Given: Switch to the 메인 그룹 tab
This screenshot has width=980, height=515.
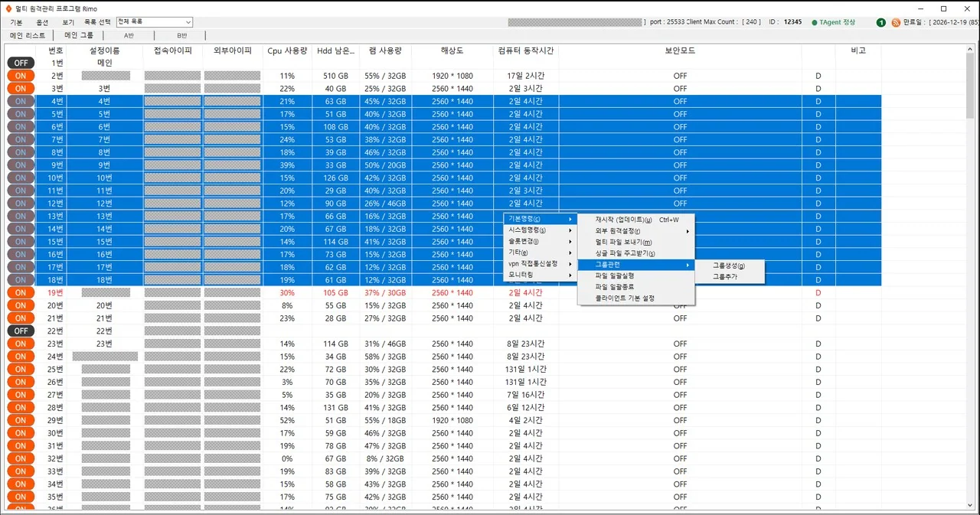Looking at the screenshot, I should (x=79, y=35).
